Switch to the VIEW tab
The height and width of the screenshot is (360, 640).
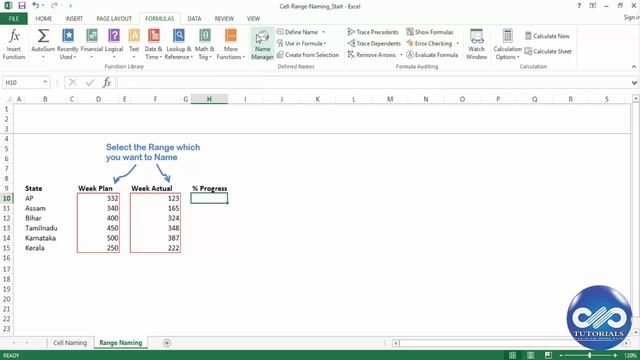253,19
